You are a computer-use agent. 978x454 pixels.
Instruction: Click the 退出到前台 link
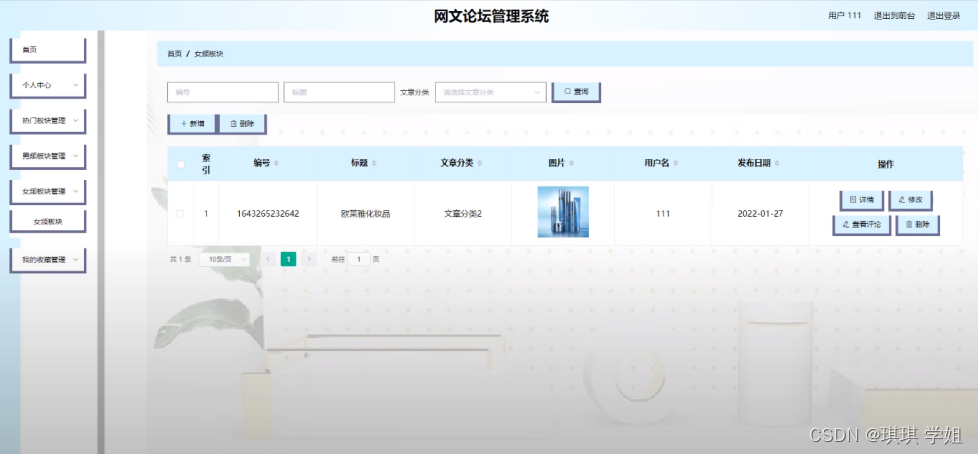894,16
